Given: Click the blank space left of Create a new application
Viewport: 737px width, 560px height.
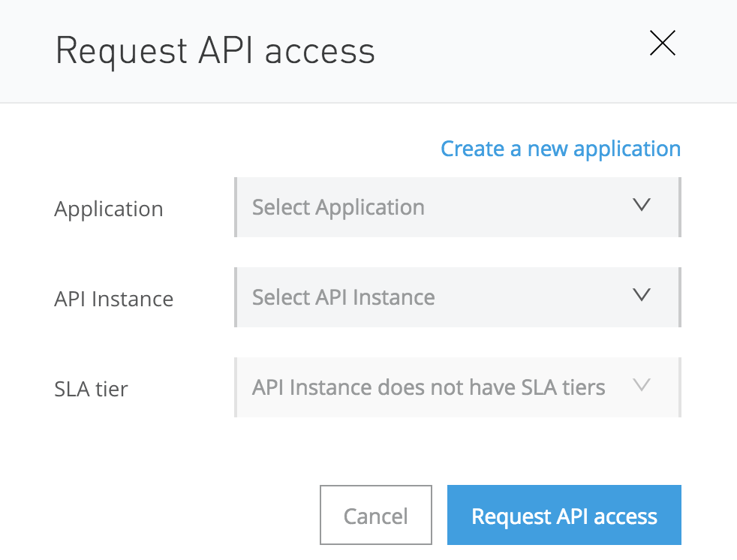Looking at the screenshot, I should (x=248, y=149).
